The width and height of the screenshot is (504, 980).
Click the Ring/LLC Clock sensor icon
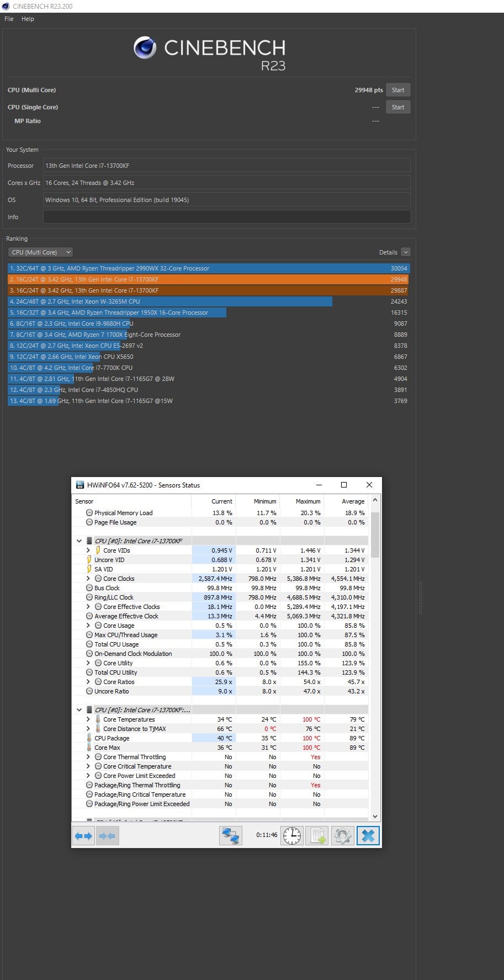pyautogui.click(x=89, y=597)
